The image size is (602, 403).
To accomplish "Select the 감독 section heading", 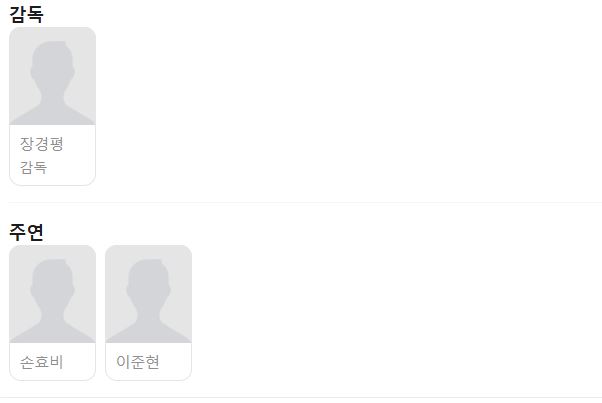I will (26, 14).
